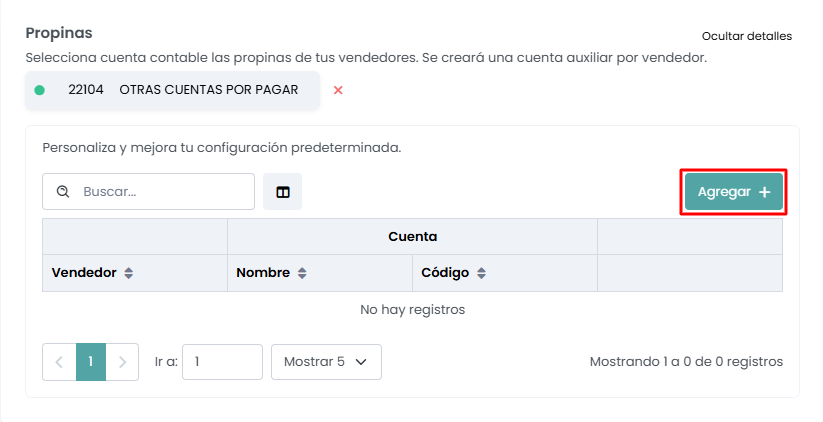Click the Ocultar detalles link
Image resolution: width=823 pixels, height=422 pixels.
(747, 36)
